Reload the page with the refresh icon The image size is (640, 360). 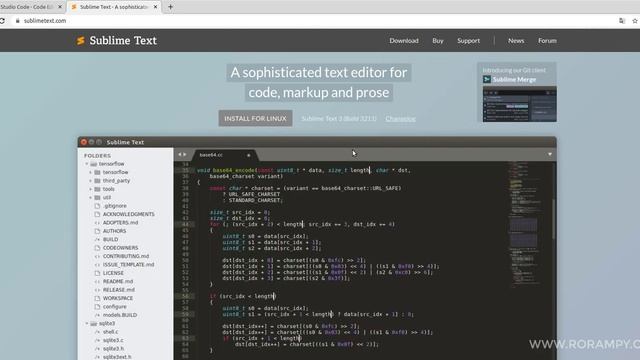click(2, 21)
